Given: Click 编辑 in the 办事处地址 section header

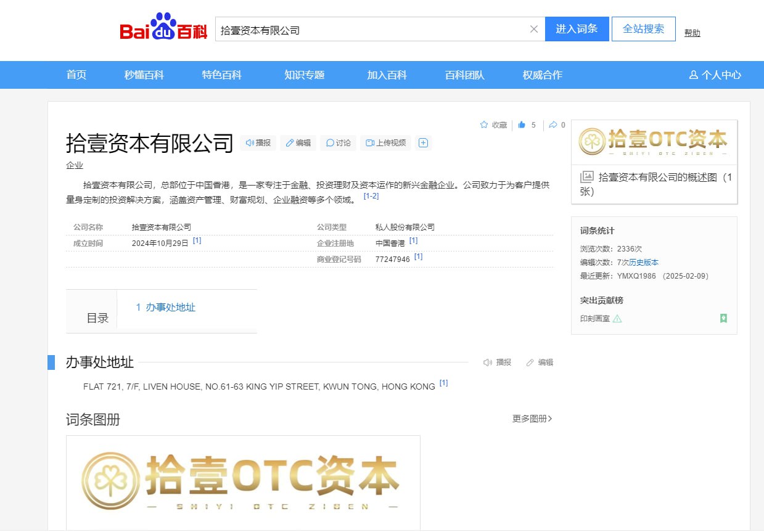Looking at the screenshot, I should (540, 362).
